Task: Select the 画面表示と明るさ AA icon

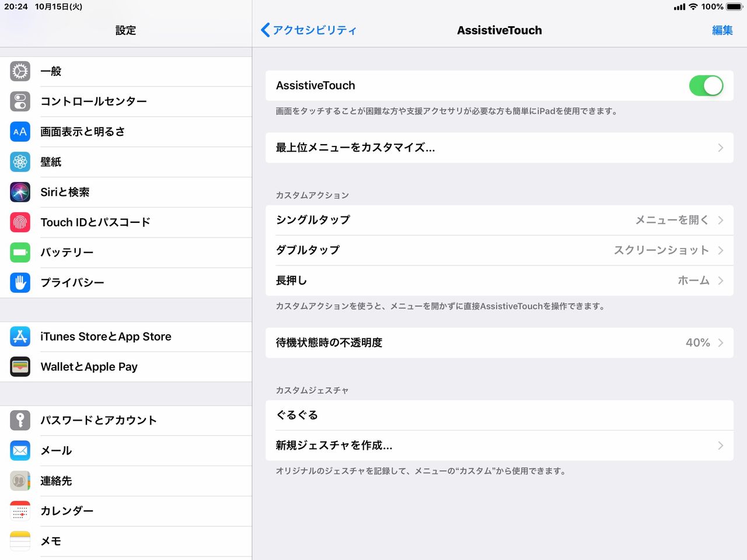Action: [x=20, y=132]
